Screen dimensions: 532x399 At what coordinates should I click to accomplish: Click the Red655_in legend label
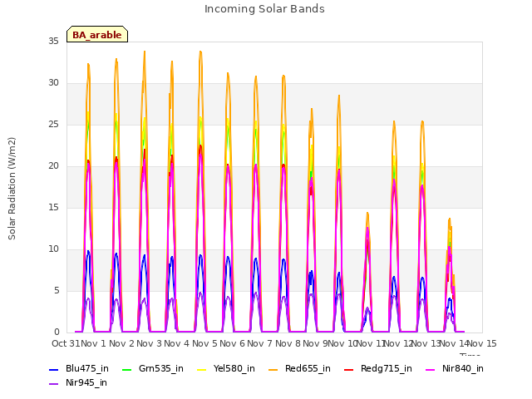click(308, 368)
